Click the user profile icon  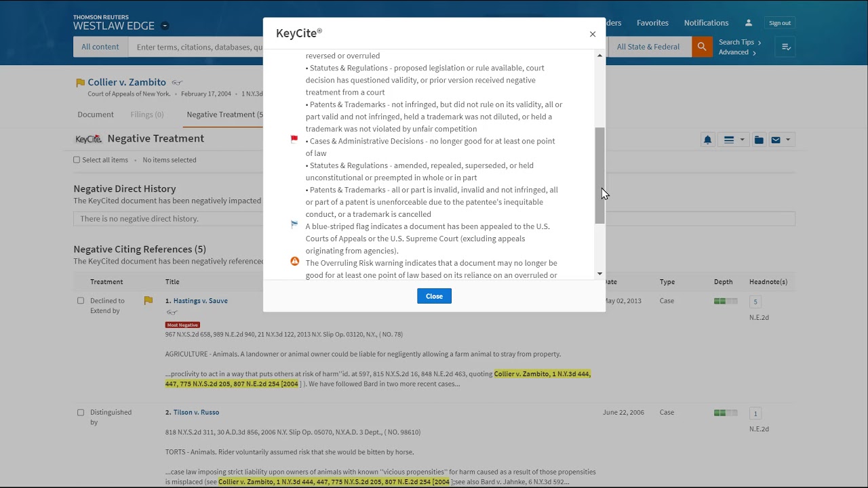click(x=749, y=23)
